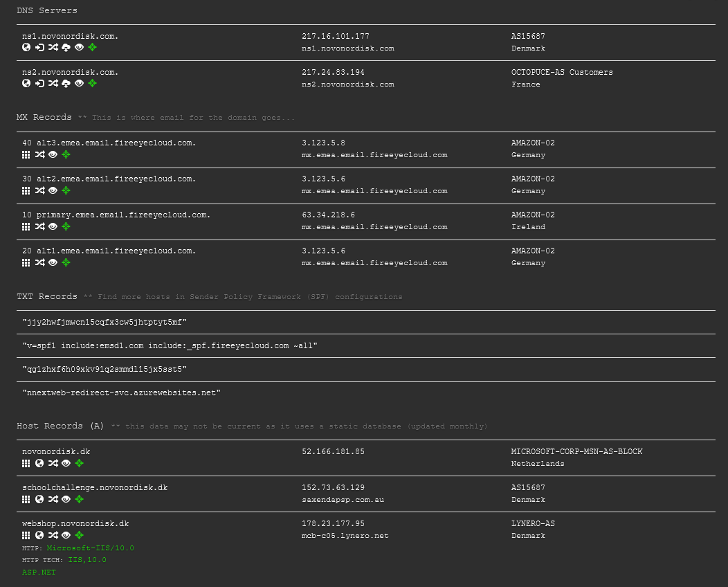This screenshot has width=728, height=587.
Task: Click the green crosshair icon for ns2.novonordisk.com
Action: tap(91, 83)
